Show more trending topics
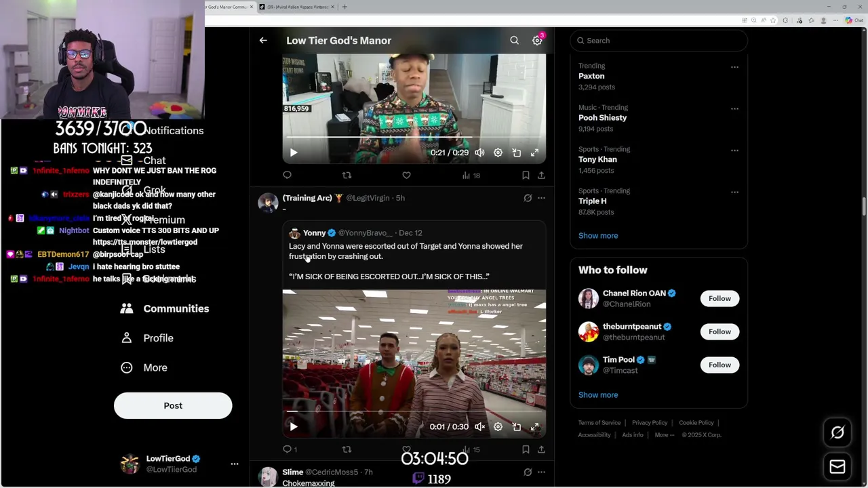The width and height of the screenshot is (868, 488). (x=598, y=236)
